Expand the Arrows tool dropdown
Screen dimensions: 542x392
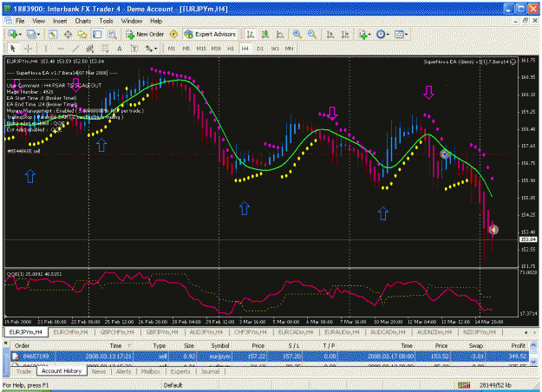pyautogui.click(x=155, y=49)
